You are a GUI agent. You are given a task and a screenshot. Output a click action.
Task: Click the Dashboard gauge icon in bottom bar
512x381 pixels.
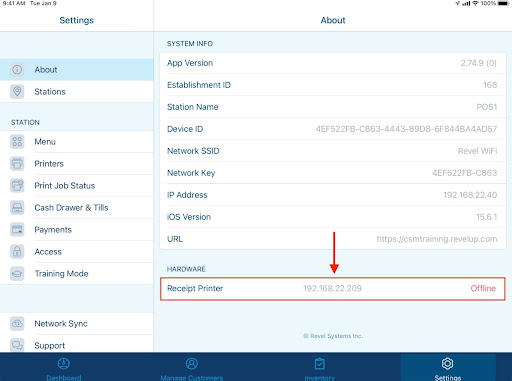(x=64, y=363)
